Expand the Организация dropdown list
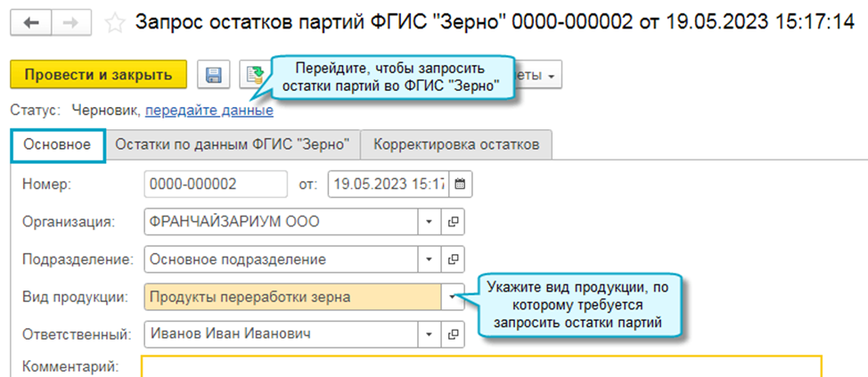 point(428,222)
